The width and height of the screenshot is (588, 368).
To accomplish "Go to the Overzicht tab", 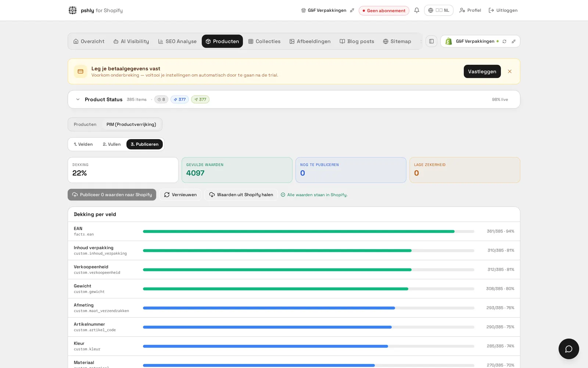I will click(x=89, y=41).
